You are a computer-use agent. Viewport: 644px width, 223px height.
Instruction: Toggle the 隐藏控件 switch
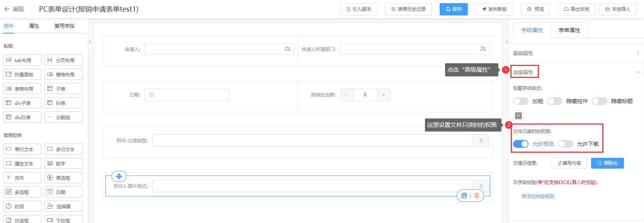pyautogui.click(x=554, y=101)
